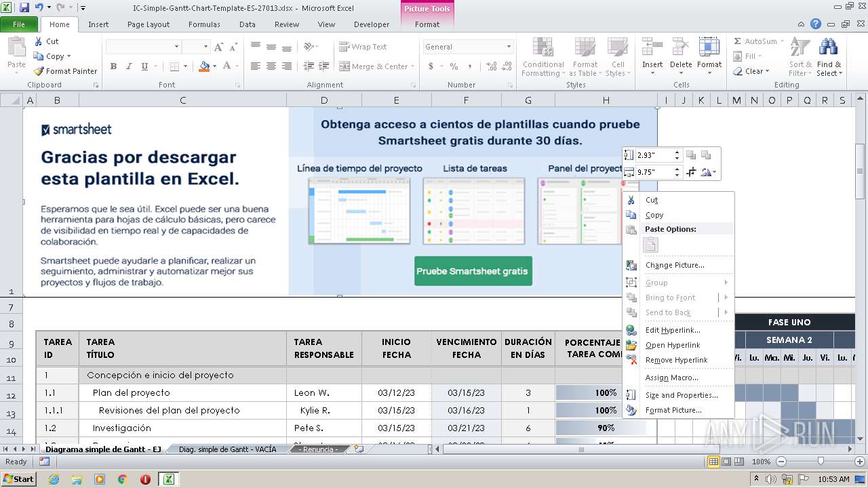868x488 pixels.
Task: Click the Percent Style icon
Action: (454, 66)
